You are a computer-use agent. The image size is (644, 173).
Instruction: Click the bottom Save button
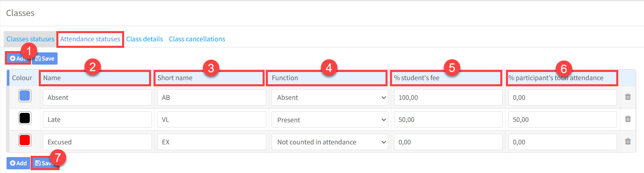pos(45,163)
